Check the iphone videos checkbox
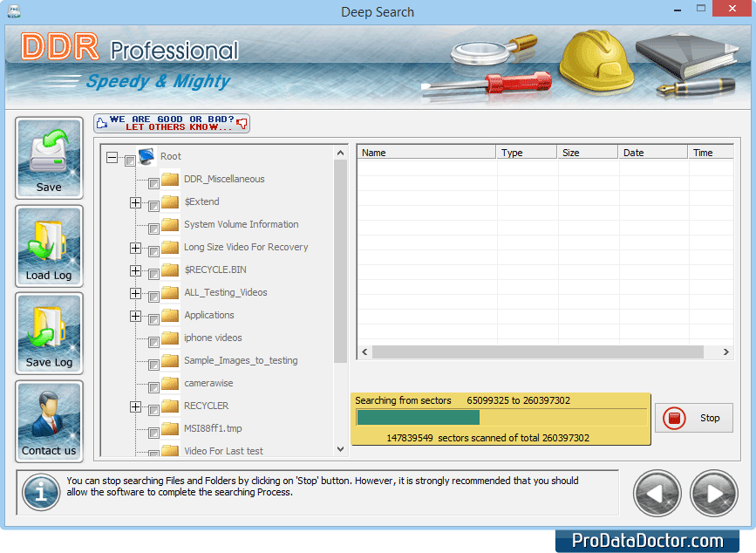Image resolution: width=756 pixels, height=553 pixels. click(x=153, y=342)
